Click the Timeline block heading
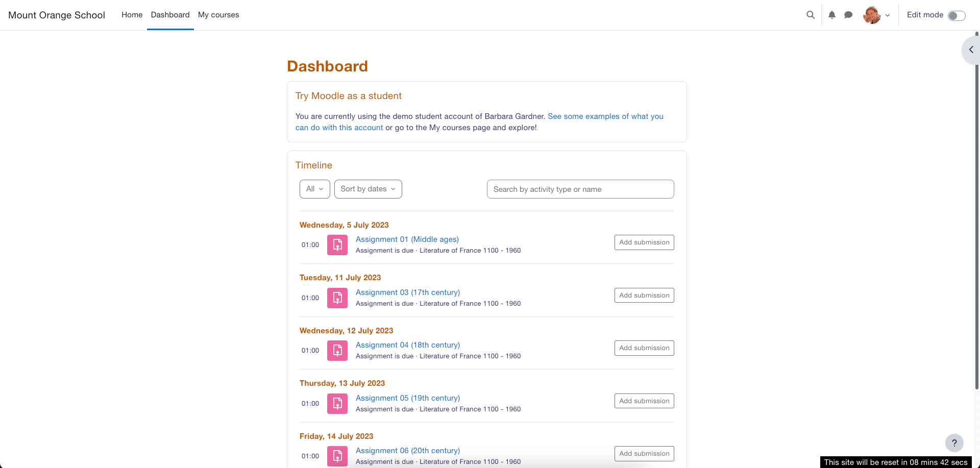 pyautogui.click(x=314, y=165)
